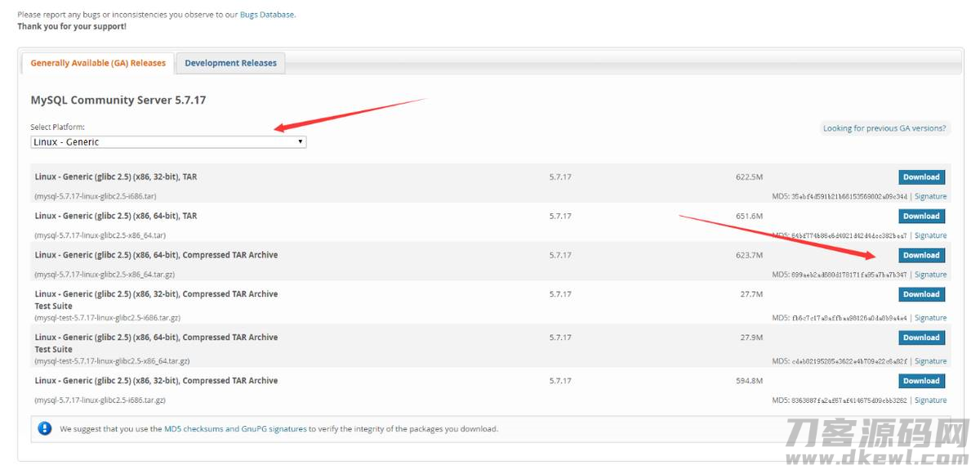
Task: Click 5.7.17 version in 32-bit TAR row
Action: pos(560,177)
